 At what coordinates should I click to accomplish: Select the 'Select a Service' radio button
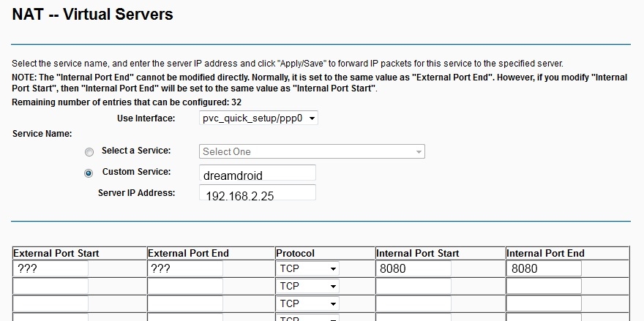point(89,152)
